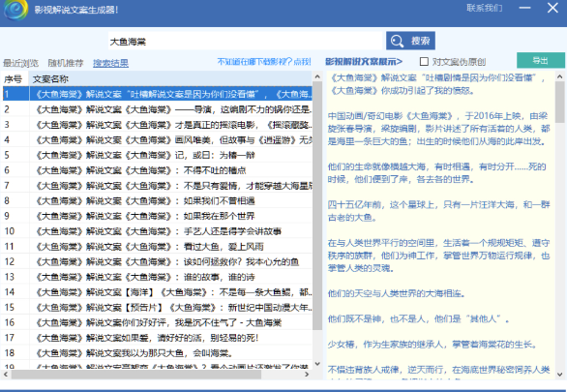Click paragraph starting 中国动画/奇幻电影 in preview
Image resolution: width=567 pixels, height=392 pixels.
[x=438, y=129]
